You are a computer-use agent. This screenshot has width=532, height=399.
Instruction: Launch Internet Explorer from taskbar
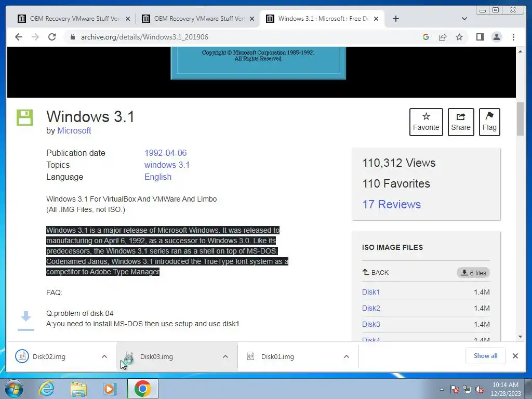[x=46, y=389]
